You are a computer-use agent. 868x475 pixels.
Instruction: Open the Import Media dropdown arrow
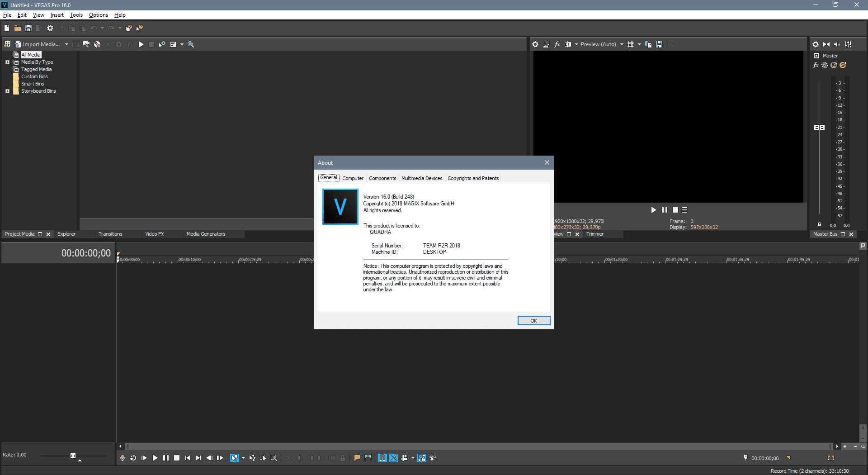click(66, 44)
